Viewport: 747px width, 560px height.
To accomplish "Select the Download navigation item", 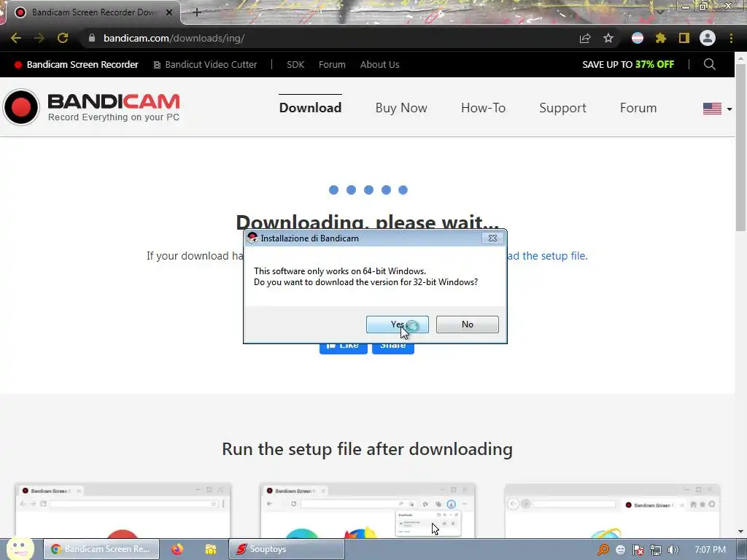I will point(310,108).
